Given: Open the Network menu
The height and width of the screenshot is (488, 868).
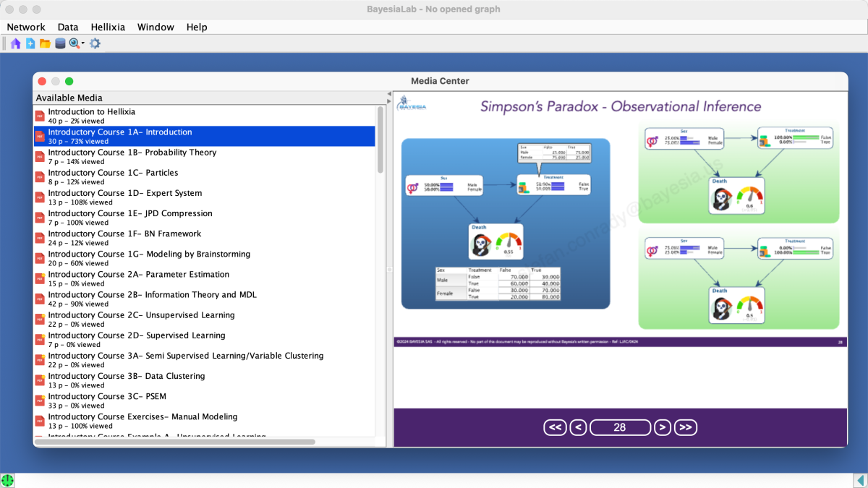Looking at the screenshot, I should (x=26, y=27).
